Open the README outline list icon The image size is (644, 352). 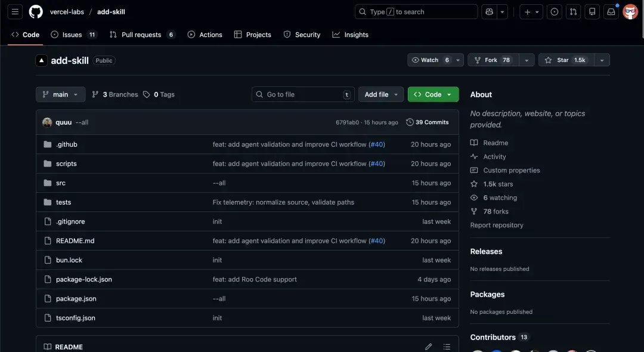(447, 347)
